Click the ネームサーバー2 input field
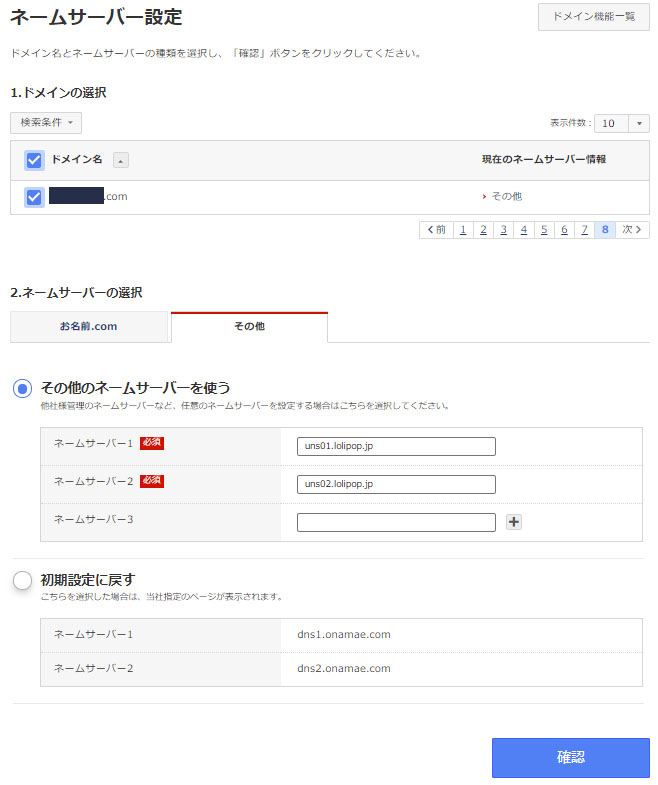Image resolution: width=658 pixels, height=785 pixels. (396, 484)
